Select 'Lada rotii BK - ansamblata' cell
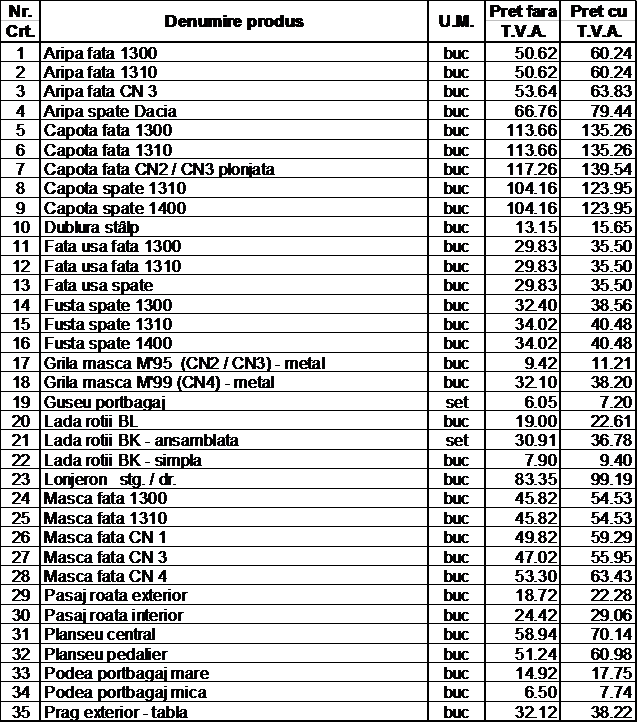The height and width of the screenshot is (722, 637). tap(234, 440)
